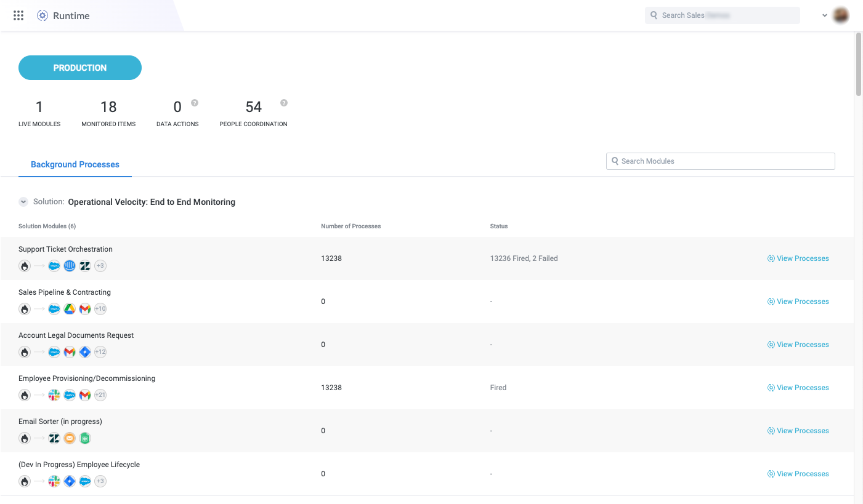Click View Processes for Support Ticket Orchestration
Screen dimensions: 863x504
[798, 258]
